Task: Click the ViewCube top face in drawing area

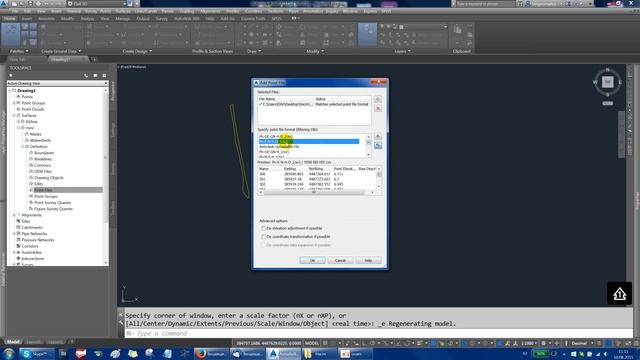Action: 607,82
